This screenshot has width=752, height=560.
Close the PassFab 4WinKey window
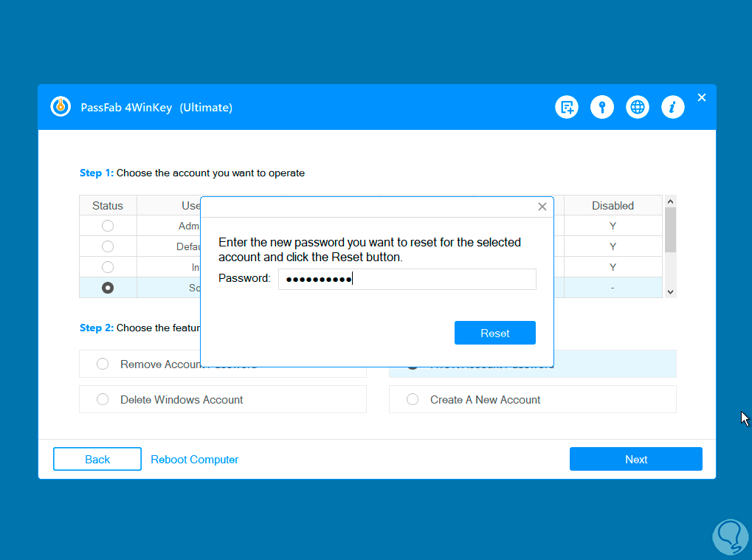coord(702,98)
